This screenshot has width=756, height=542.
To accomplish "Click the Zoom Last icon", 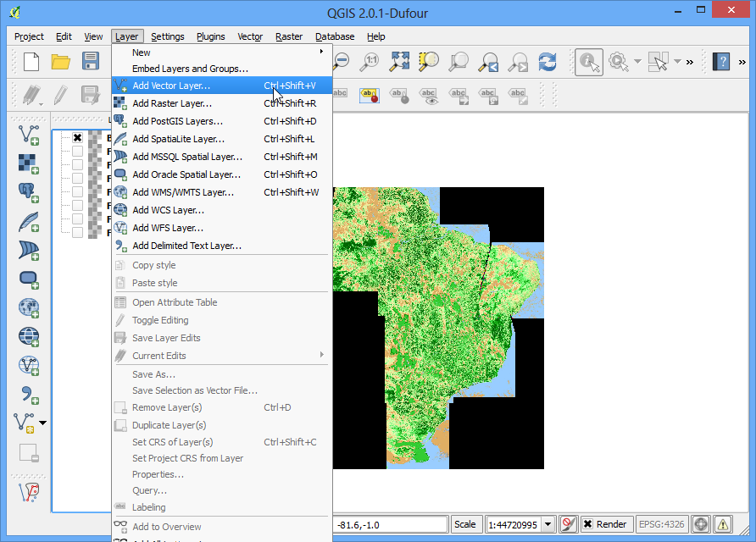I will 488,62.
